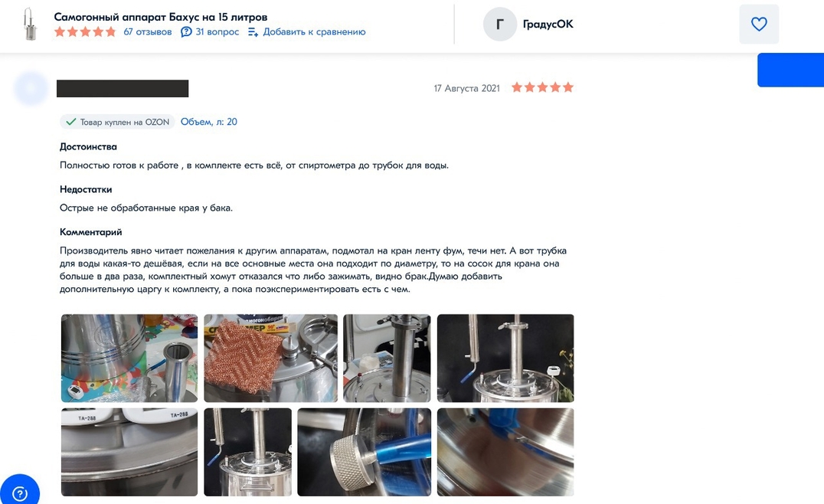The image size is (824, 504).
Task: Open the 31 вопрос questions link
Action: point(217,32)
